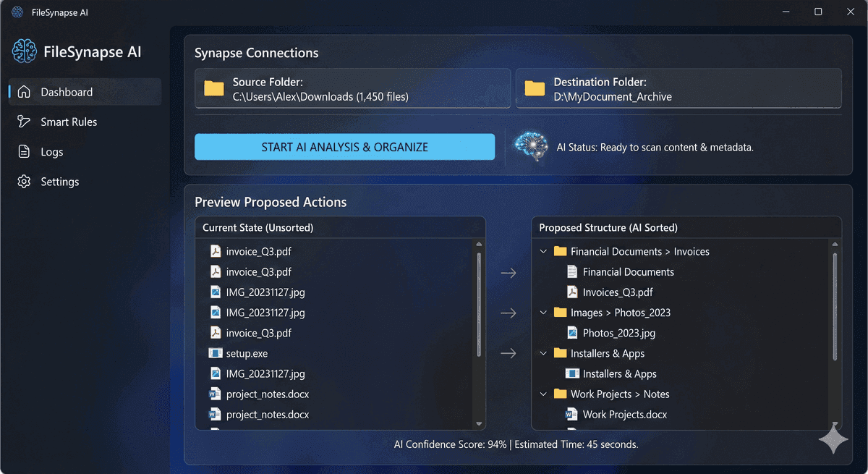The width and height of the screenshot is (868, 474).
Task: Click the Logs document icon
Action: pos(24,152)
